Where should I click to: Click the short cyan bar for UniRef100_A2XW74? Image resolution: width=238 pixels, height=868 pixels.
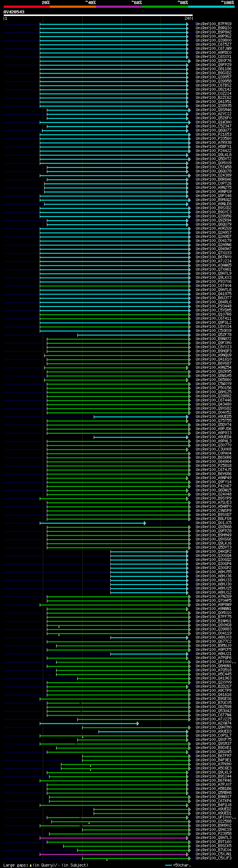(x=89, y=723)
